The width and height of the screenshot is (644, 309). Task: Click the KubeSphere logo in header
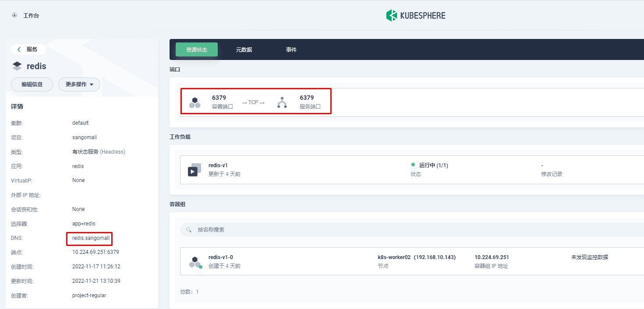(416, 16)
